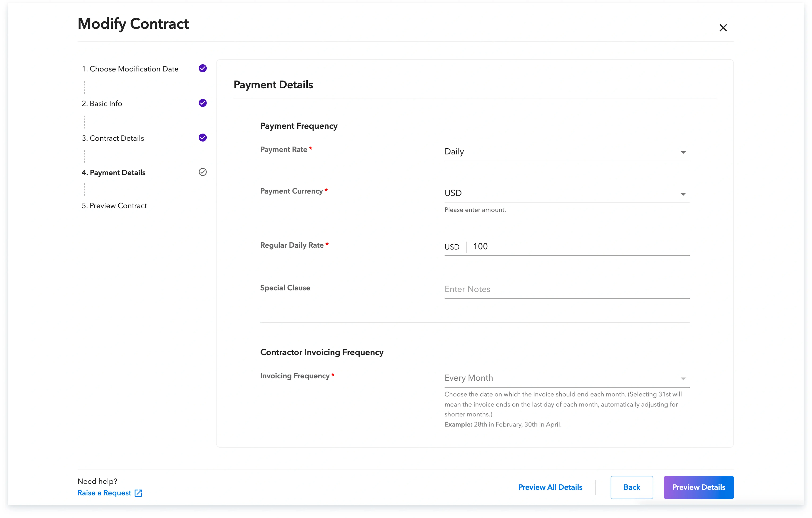Select the Basic Info step
Image resolution: width=812 pixels, height=518 pixels.
coord(102,103)
